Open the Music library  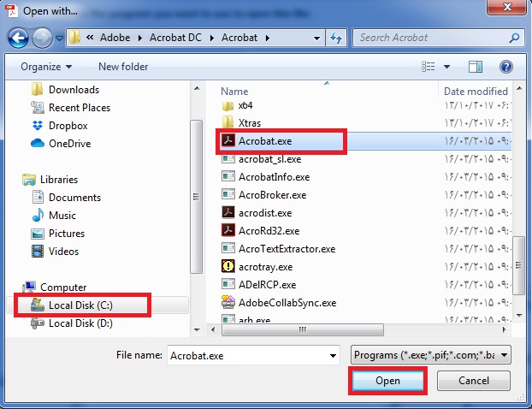point(54,215)
